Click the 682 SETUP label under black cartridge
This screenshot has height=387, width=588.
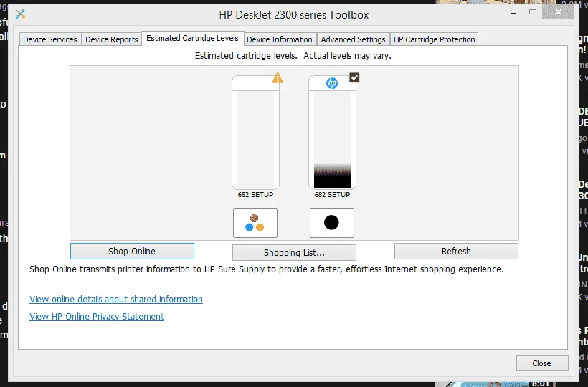tap(332, 194)
